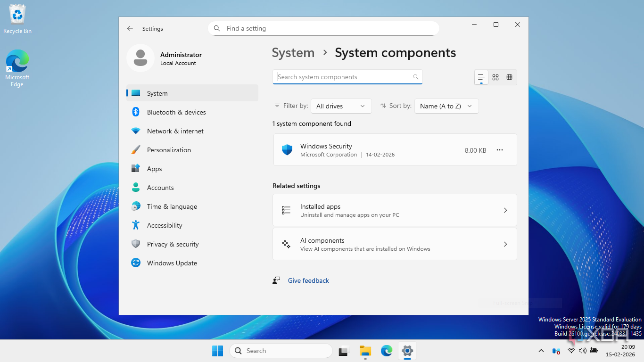Open Apps settings in the sidebar
Screen dimensions: 644x362
click(192, 169)
